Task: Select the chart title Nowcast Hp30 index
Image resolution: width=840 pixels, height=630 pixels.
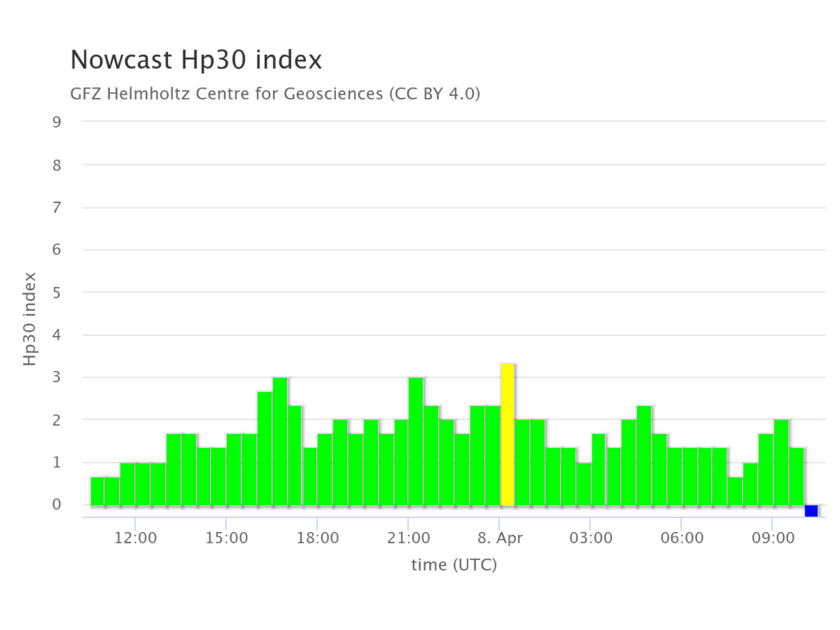Action: pyautogui.click(x=196, y=60)
